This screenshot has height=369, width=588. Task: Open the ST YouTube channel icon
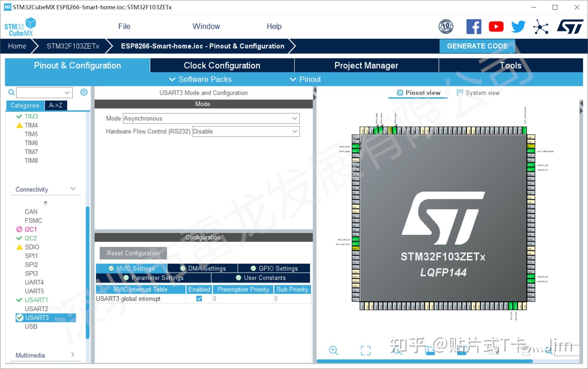tap(496, 27)
